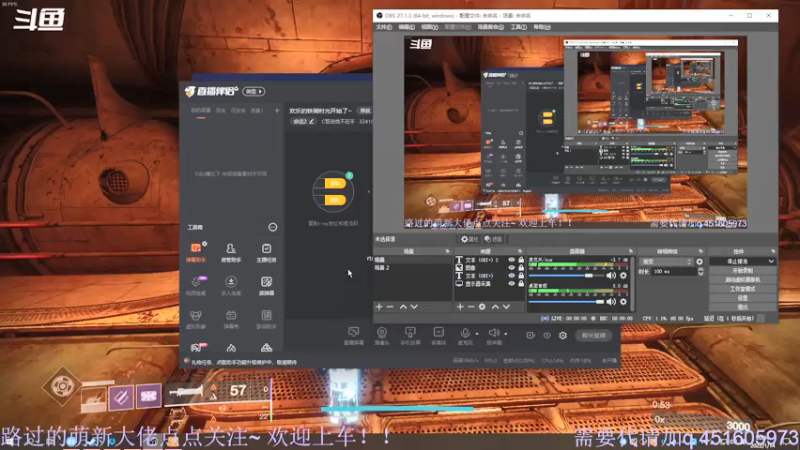Open the 编辑(E) menu in OBS
Screen dimensions: 800x450
(x=407, y=27)
